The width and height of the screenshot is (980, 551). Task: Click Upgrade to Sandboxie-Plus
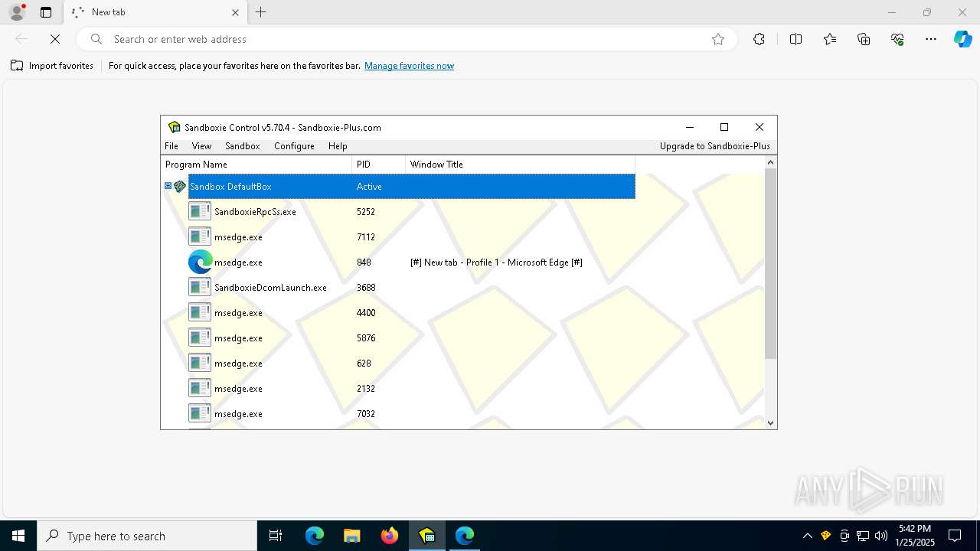pyautogui.click(x=715, y=146)
